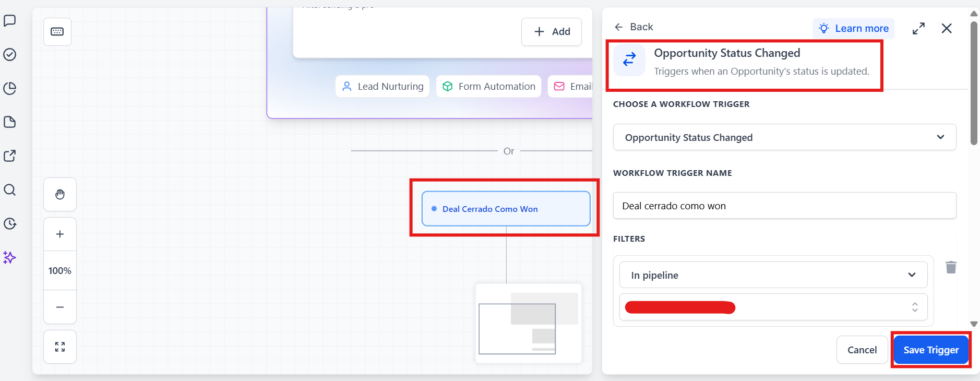The width and height of the screenshot is (980, 381).
Task: Select the Deal Cerrado Como Won trigger node
Action: (506, 209)
